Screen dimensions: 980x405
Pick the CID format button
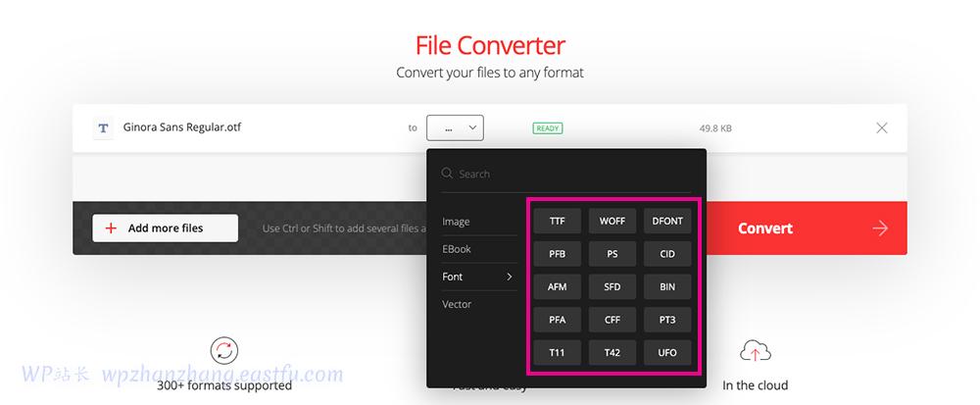667,254
